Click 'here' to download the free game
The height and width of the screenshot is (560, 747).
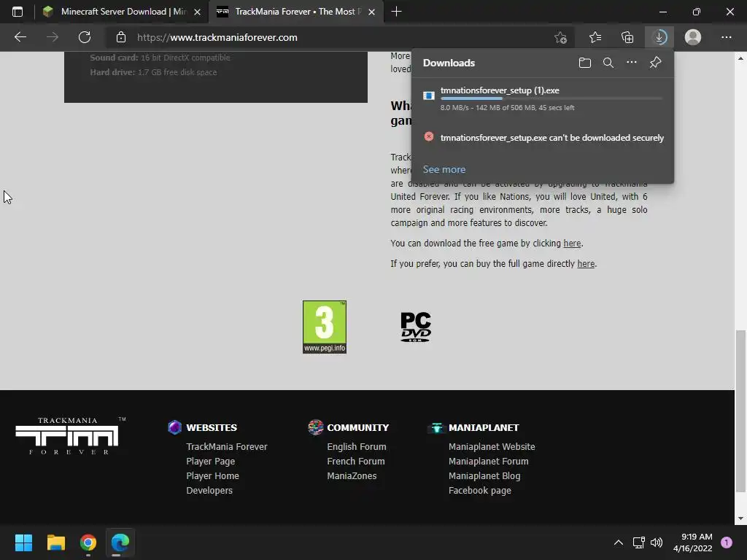click(x=572, y=244)
